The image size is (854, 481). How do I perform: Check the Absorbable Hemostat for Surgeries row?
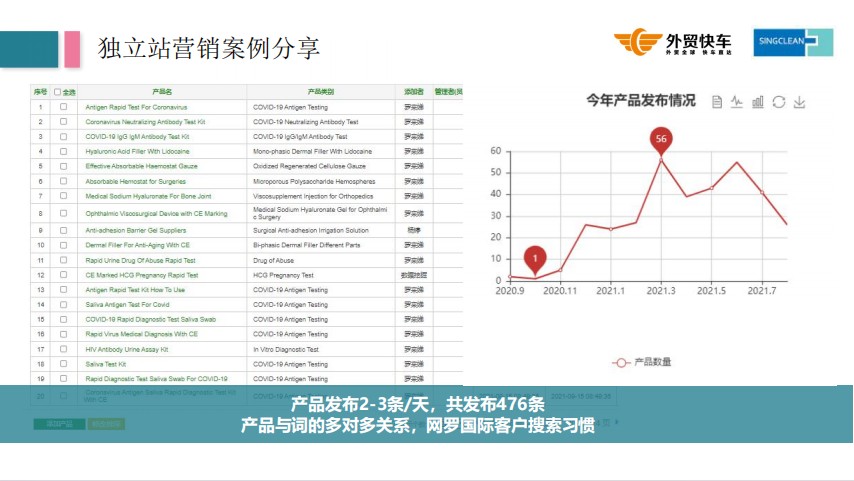pos(64,181)
